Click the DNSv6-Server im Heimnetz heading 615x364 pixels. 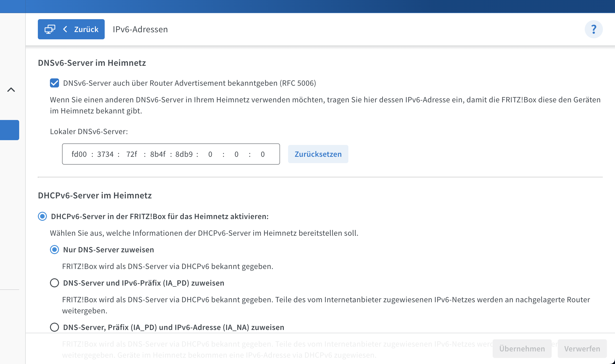pyautogui.click(x=92, y=63)
